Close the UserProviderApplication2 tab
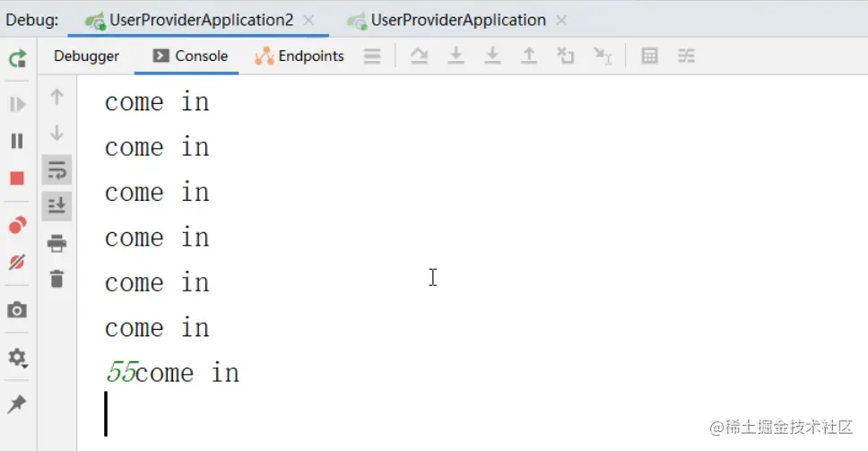 click(x=308, y=21)
